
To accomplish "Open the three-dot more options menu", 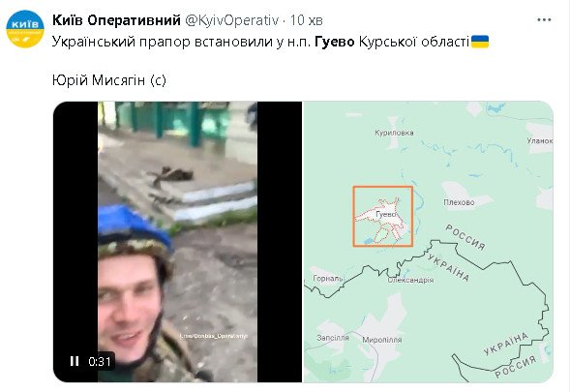I will tap(544, 20).
